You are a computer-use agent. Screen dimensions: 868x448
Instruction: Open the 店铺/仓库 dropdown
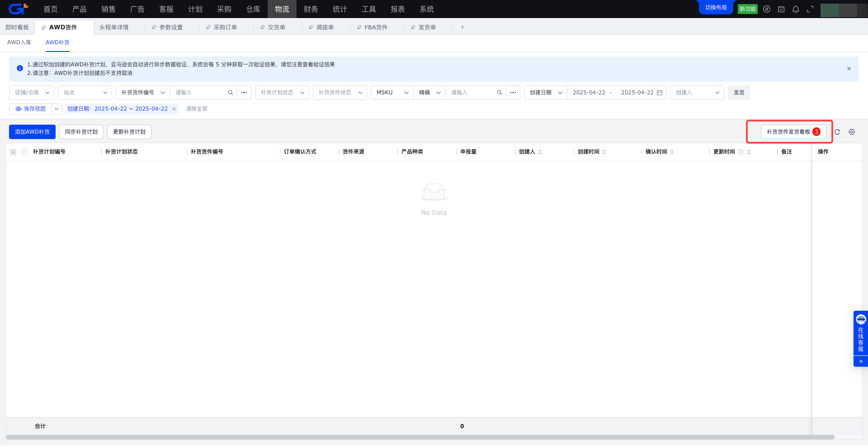[x=32, y=93]
